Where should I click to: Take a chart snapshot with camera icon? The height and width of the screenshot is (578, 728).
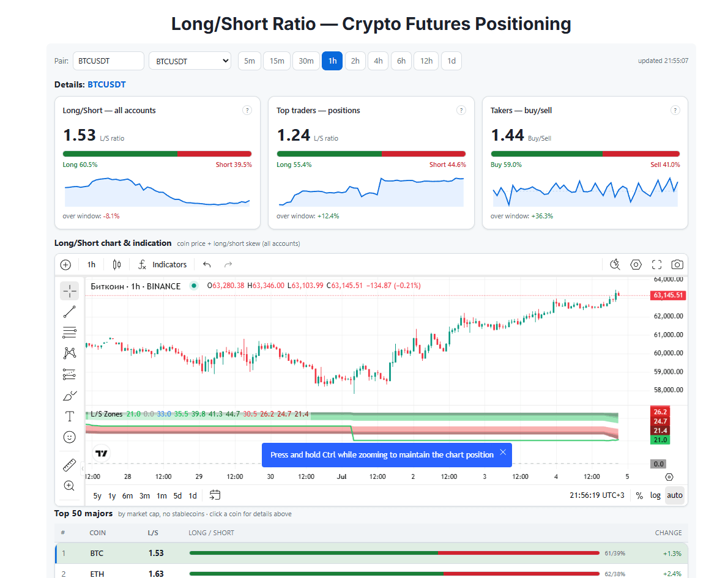click(x=677, y=265)
